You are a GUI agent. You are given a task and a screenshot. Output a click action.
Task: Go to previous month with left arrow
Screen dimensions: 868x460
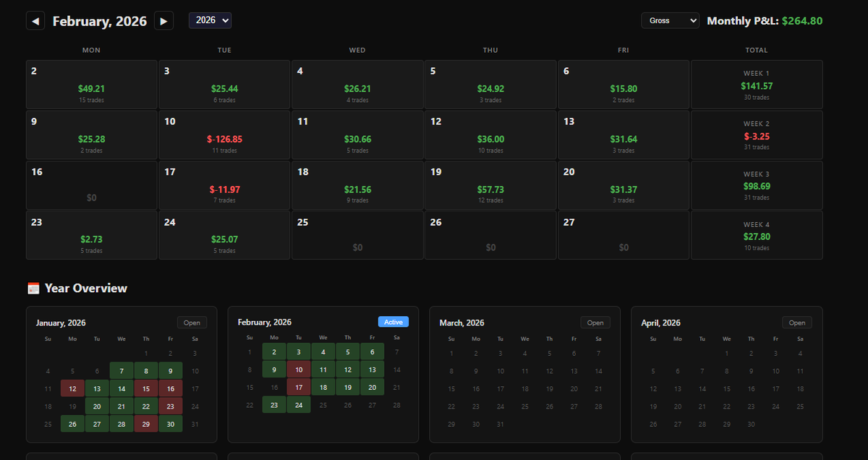tap(35, 21)
